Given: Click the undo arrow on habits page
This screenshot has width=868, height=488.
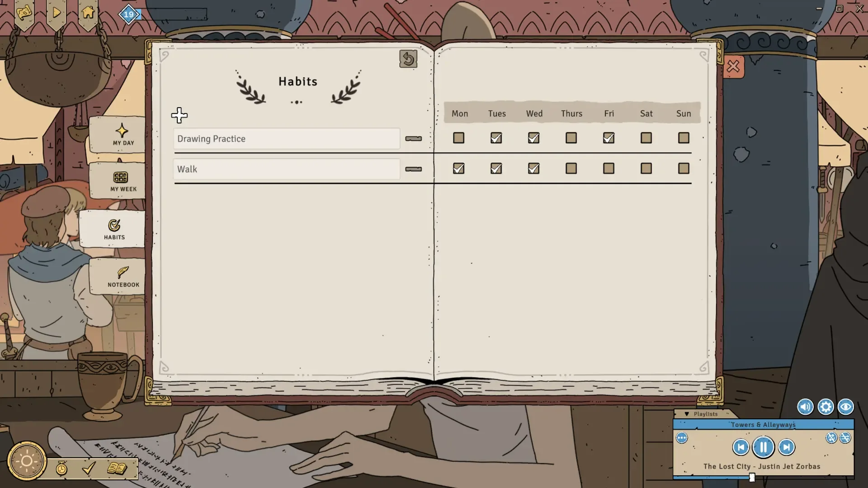Looking at the screenshot, I should (x=408, y=59).
